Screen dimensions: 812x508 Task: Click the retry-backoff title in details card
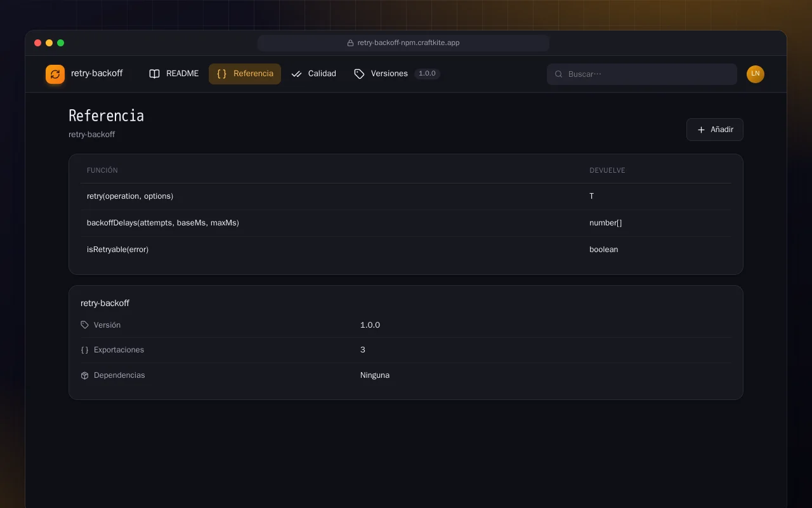point(105,304)
